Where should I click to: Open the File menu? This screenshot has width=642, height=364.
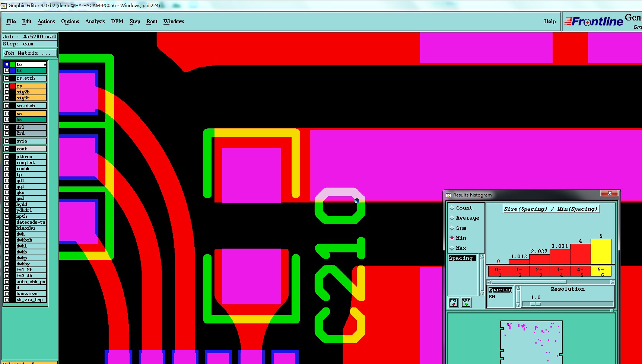point(11,22)
